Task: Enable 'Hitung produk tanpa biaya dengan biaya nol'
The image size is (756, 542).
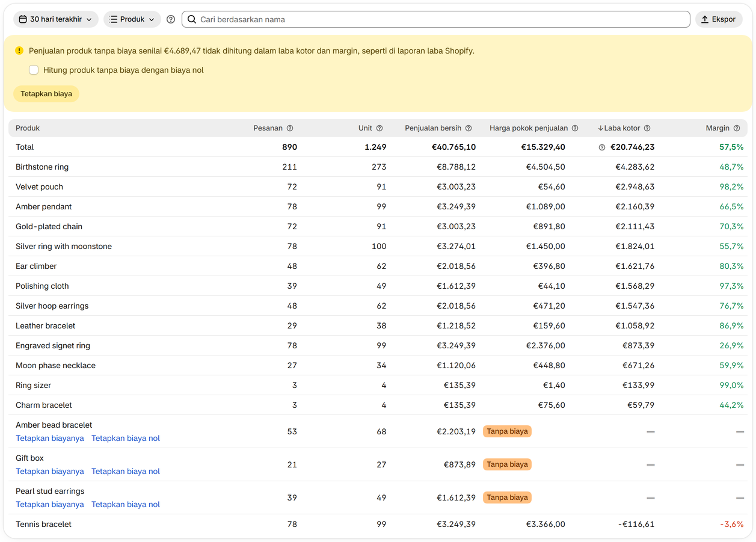Action: 34,70
